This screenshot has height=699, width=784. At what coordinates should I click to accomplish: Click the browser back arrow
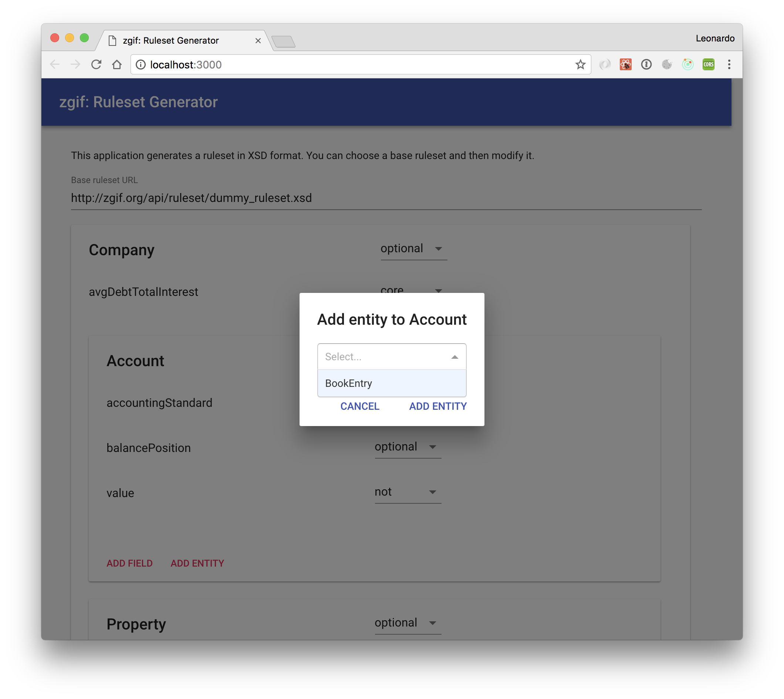click(55, 64)
